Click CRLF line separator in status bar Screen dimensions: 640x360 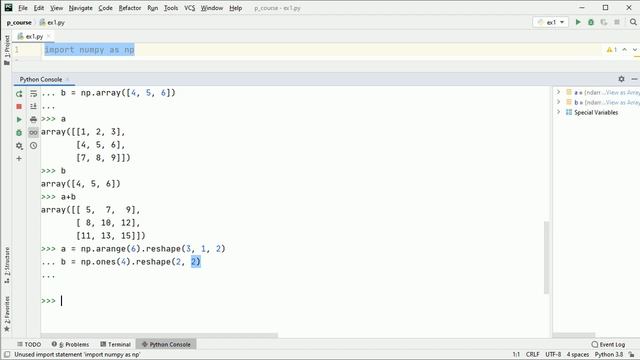tap(533, 354)
